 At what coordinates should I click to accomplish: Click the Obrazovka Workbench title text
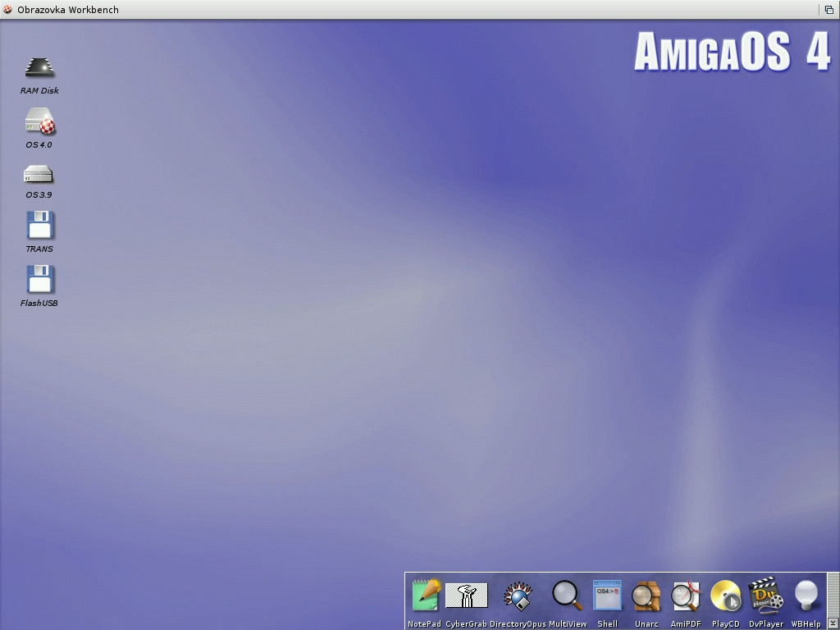pyautogui.click(x=68, y=10)
